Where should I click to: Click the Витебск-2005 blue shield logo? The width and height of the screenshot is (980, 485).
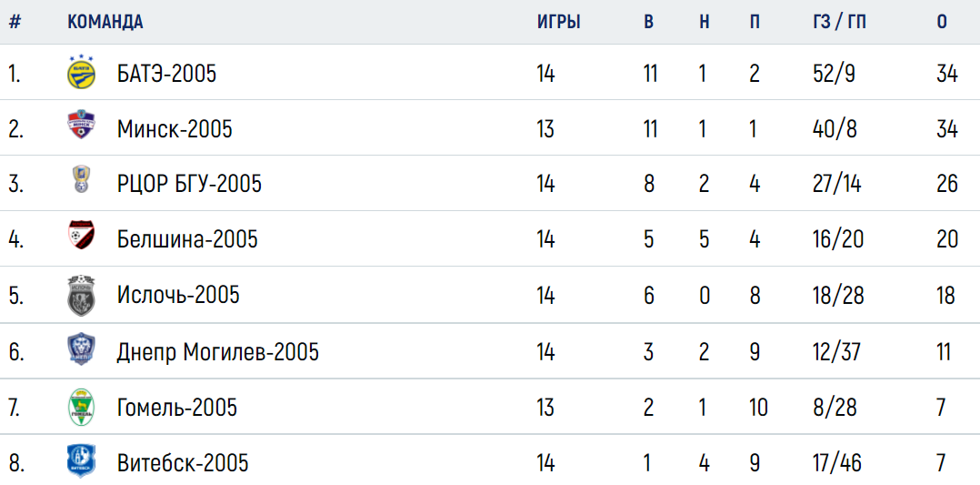(x=81, y=461)
